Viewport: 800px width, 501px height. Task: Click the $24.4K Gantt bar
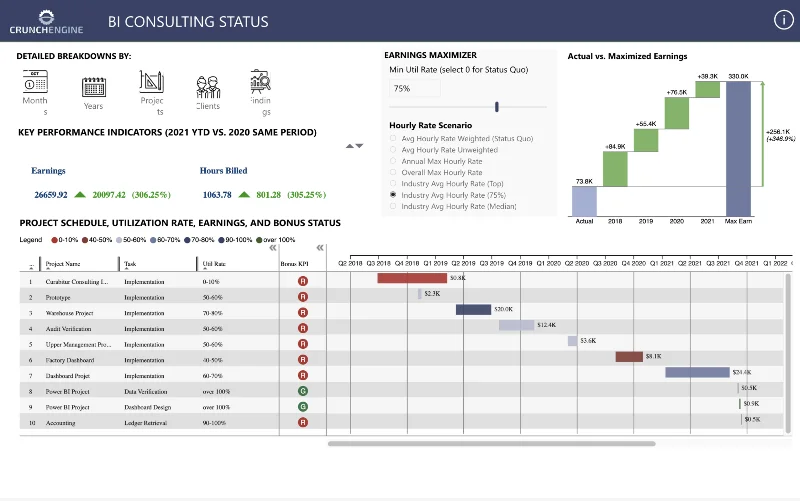(x=697, y=372)
